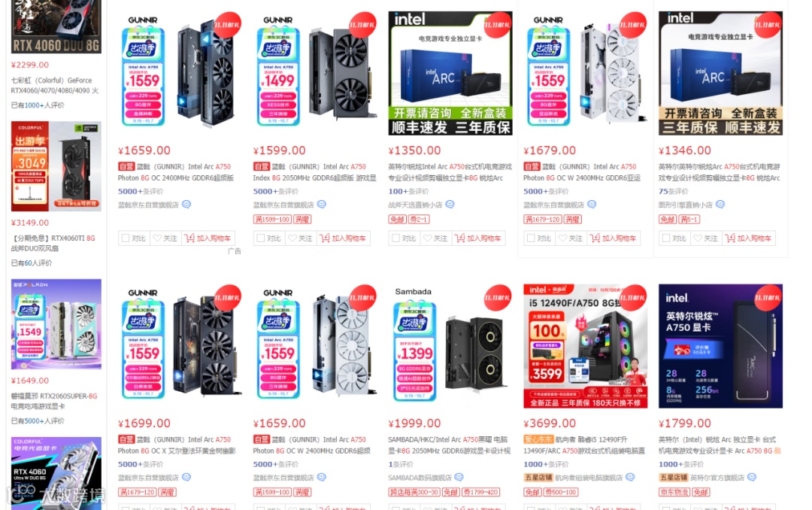Visit the 英特尔官方旗舰店 store link
812x510 pixels.
tap(717, 478)
